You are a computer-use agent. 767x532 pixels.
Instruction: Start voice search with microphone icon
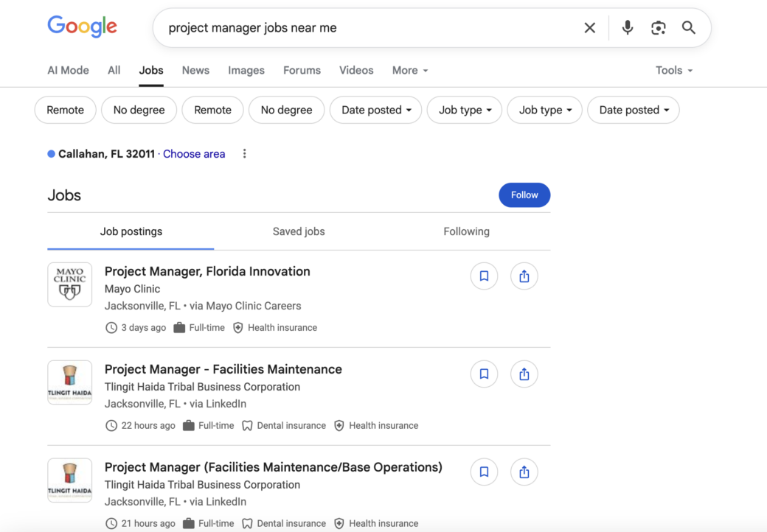pos(628,28)
